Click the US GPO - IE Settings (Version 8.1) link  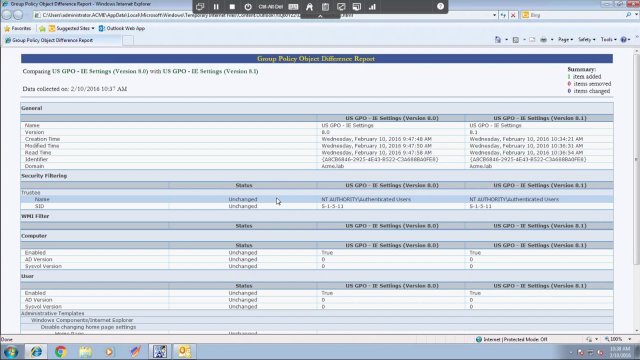tap(210, 71)
